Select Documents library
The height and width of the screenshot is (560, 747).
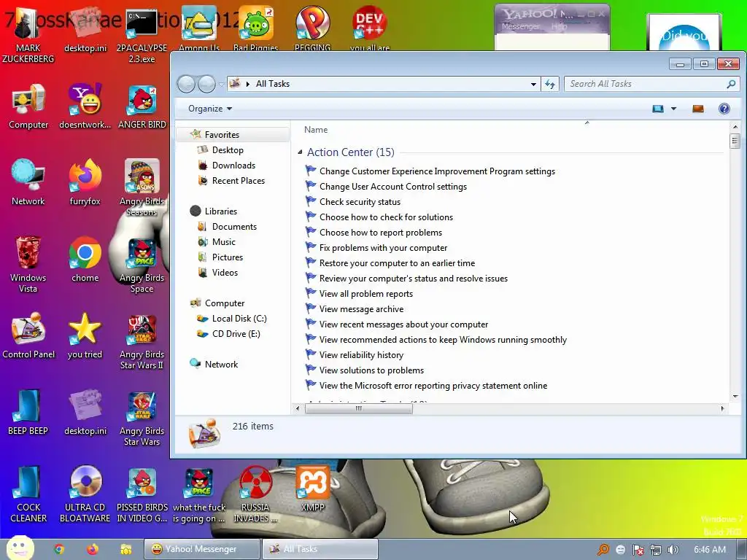click(234, 227)
